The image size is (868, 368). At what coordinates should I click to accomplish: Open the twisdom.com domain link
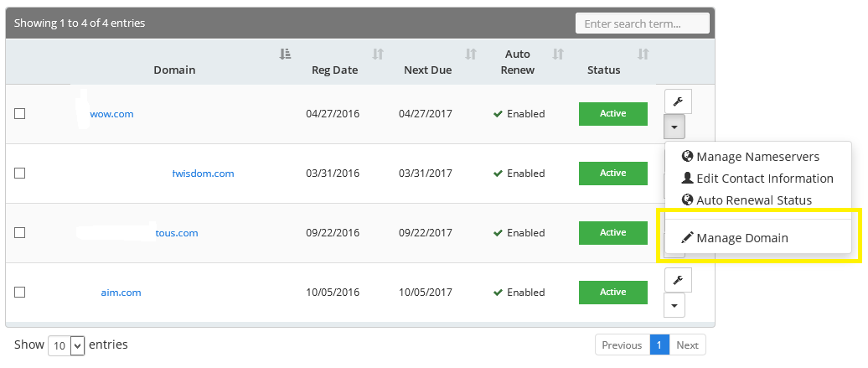coord(203,174)
